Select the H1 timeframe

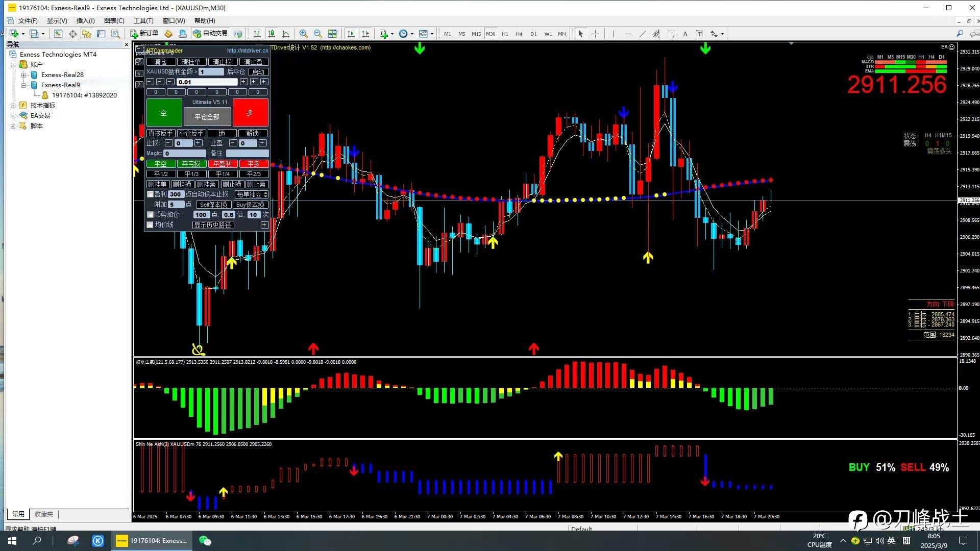tap(505, 34)
